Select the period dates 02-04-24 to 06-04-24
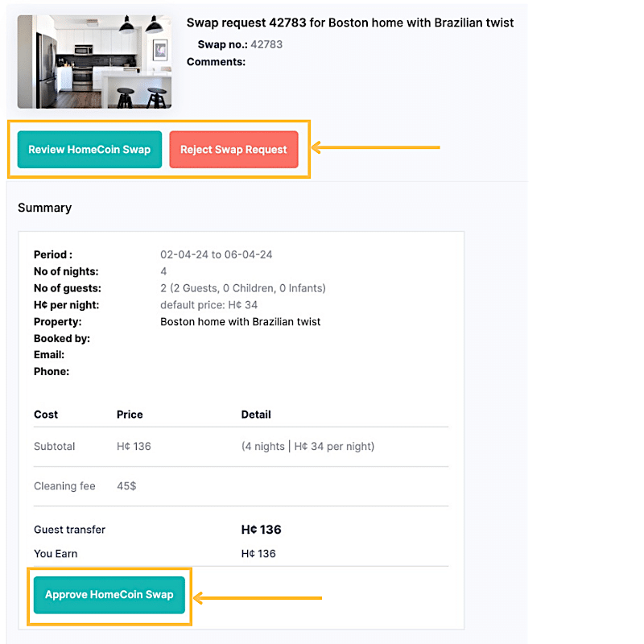This screenshot has height=644, width=644. pos(217,255)
